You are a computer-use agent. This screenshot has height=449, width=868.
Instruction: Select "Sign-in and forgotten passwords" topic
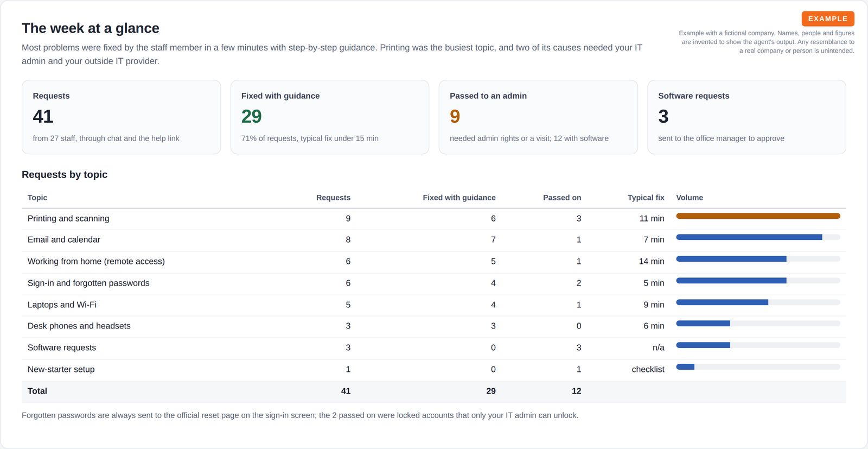[88, 283]
